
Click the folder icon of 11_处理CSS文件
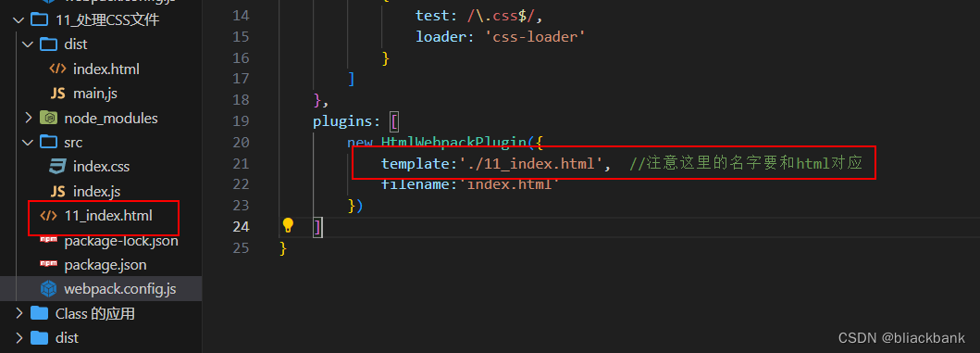pyautogui.click(x=40, y=20)
